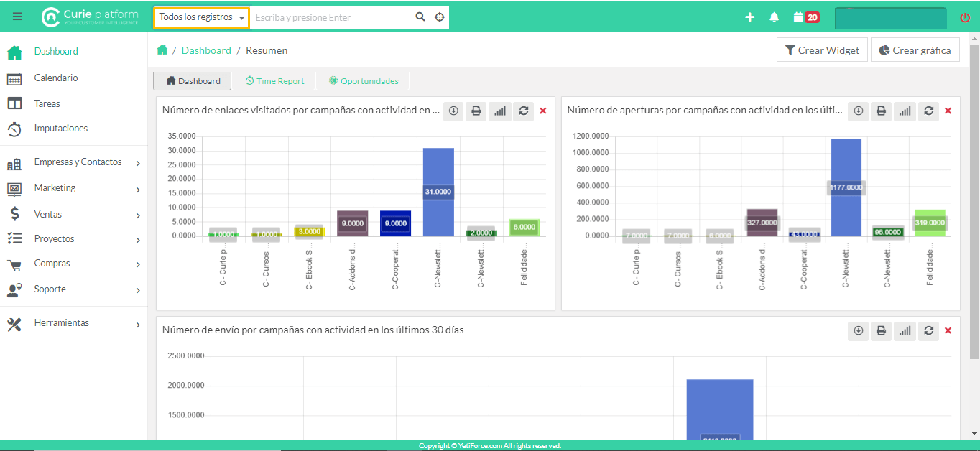Download the 'Número de envío' widget chart
This screenshot has width=980, height=451.
[858, 330]
